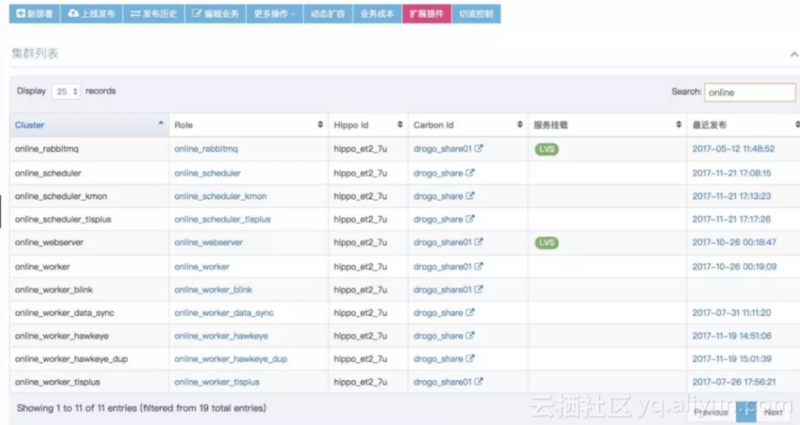Open release date 2017-07-31 11:11:20
Viewport: 800px width, 425px height.
(731, 312)
